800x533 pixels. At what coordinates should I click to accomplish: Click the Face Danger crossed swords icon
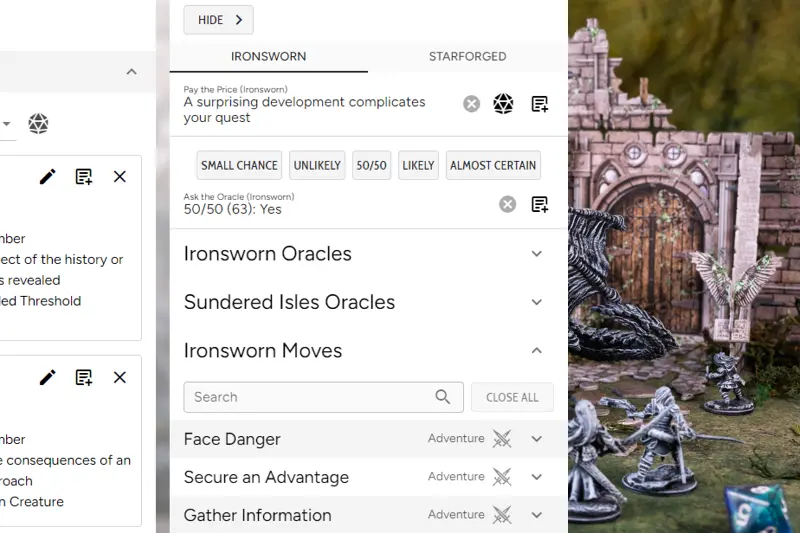coord(502,439)
